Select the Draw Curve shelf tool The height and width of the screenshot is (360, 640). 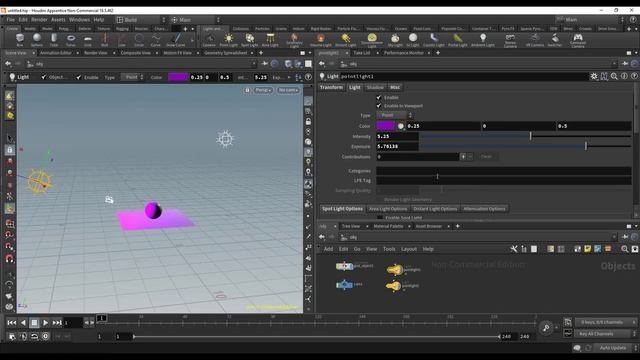pos(176,40)
